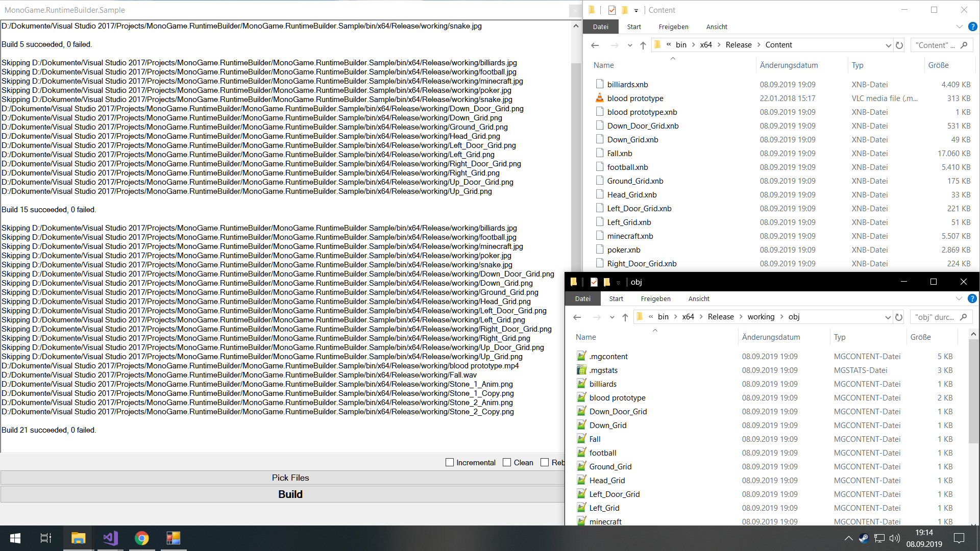Click the Pick Files button
This screenshot has width=980, height=551.
(x=290, y=478)
